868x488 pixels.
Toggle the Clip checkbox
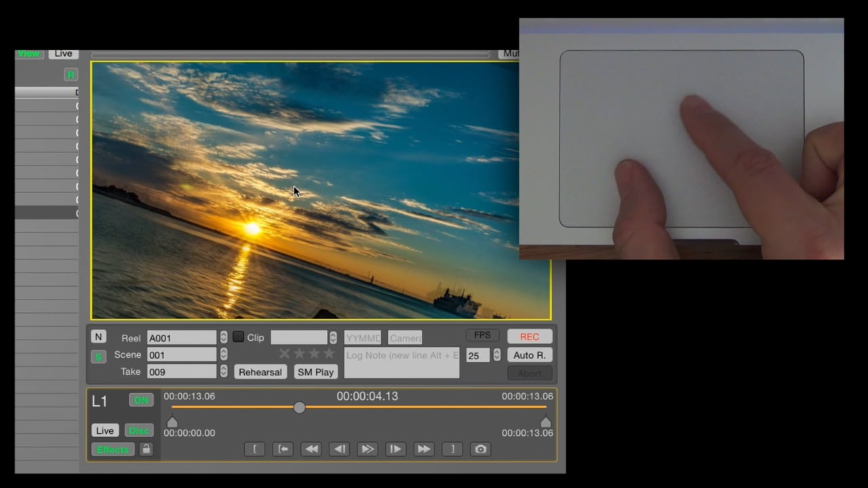pyautogui.click(x=238, y=337)
